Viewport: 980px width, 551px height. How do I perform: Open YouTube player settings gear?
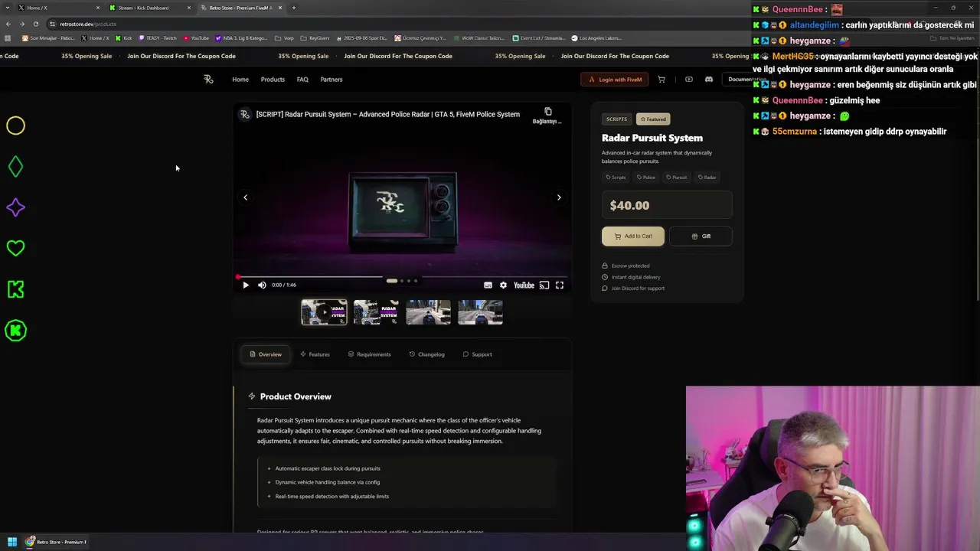point(503,285)
